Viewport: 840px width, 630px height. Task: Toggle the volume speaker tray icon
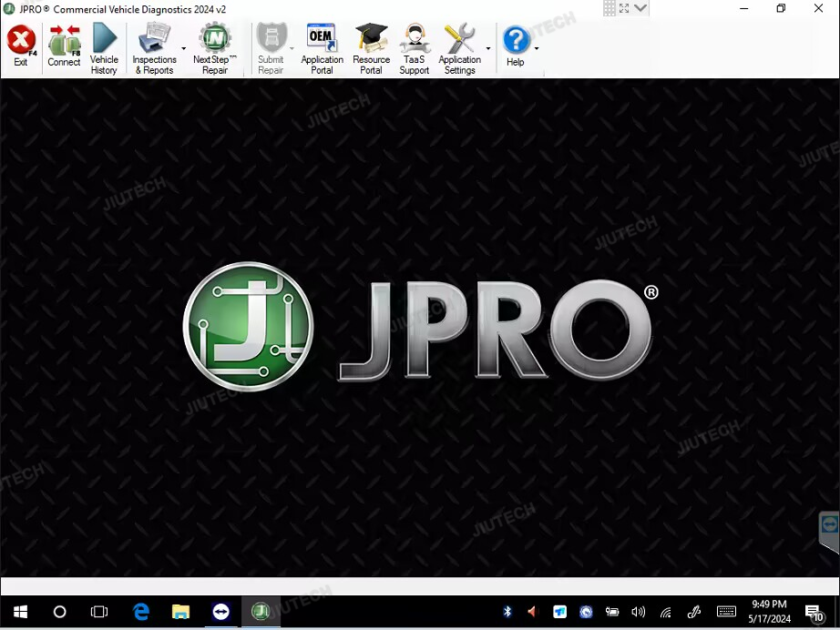(x=638, y=612)
